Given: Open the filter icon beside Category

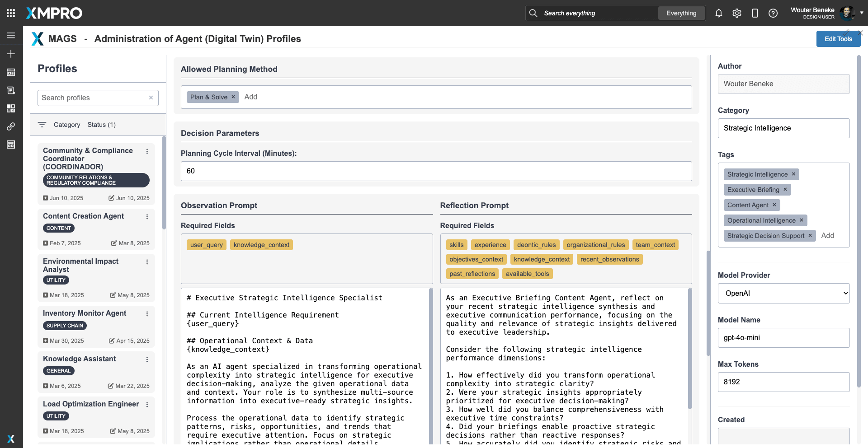Looking at the screenshot, I should click(x=42, y=125).
